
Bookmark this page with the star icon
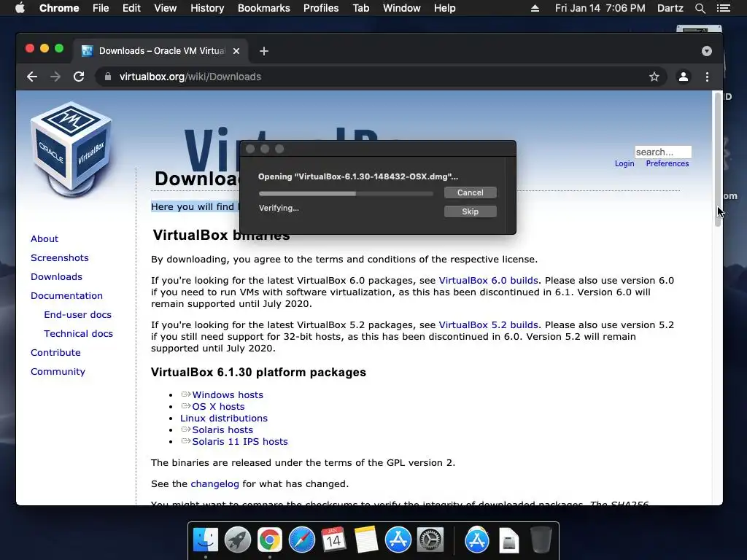pyautogui.click(x=654, y=77)
